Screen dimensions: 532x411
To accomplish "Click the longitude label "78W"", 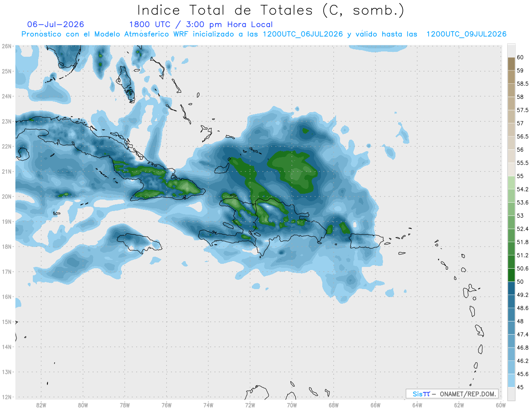I will click(x=125, y=405).
